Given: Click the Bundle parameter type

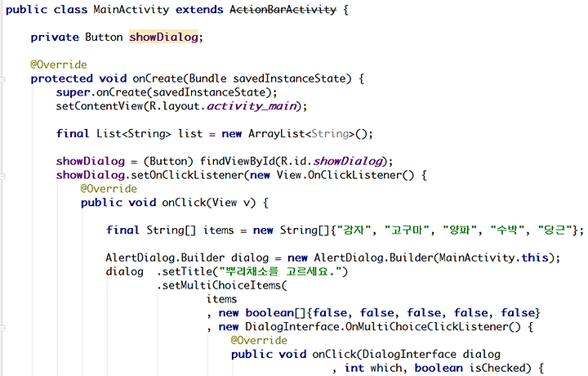Looking at the screenshot, I should [x=207, y=78].
